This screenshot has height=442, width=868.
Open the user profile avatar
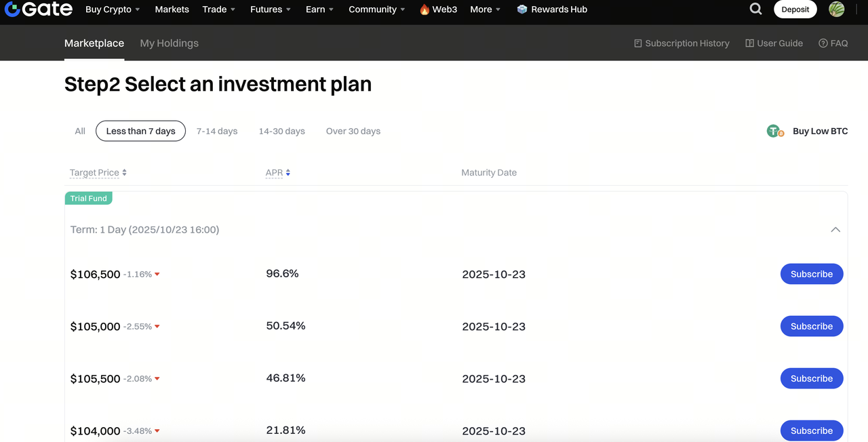837,9
